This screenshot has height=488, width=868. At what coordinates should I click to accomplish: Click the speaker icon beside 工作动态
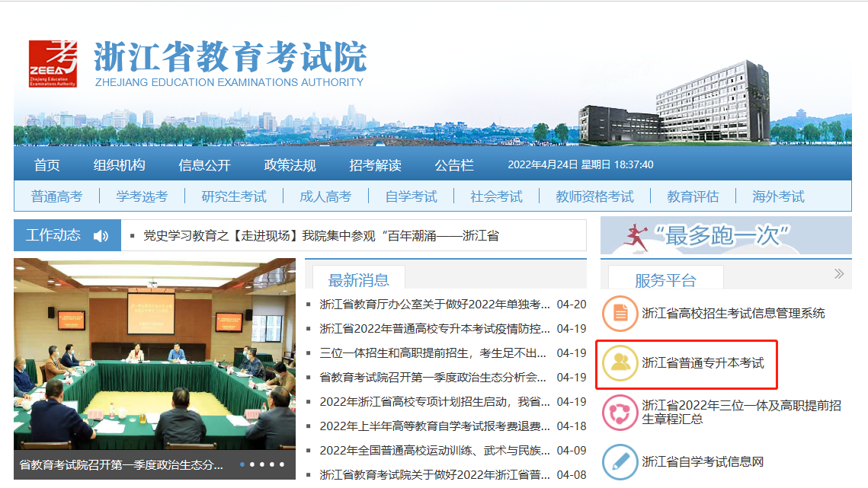point(101,236)
